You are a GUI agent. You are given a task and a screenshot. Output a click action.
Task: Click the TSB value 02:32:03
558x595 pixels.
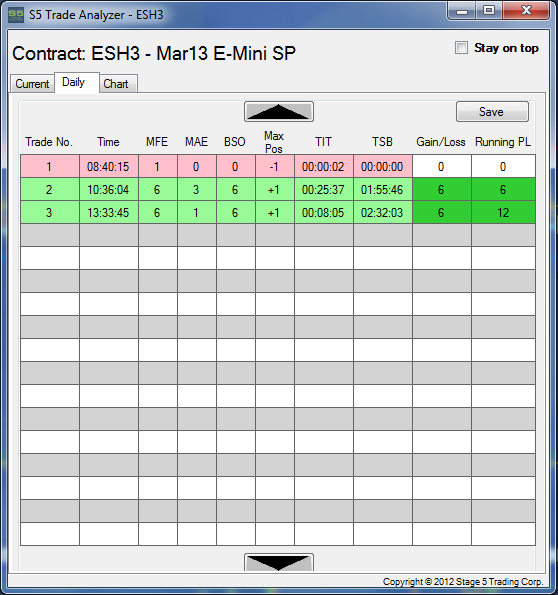point(383,212)
